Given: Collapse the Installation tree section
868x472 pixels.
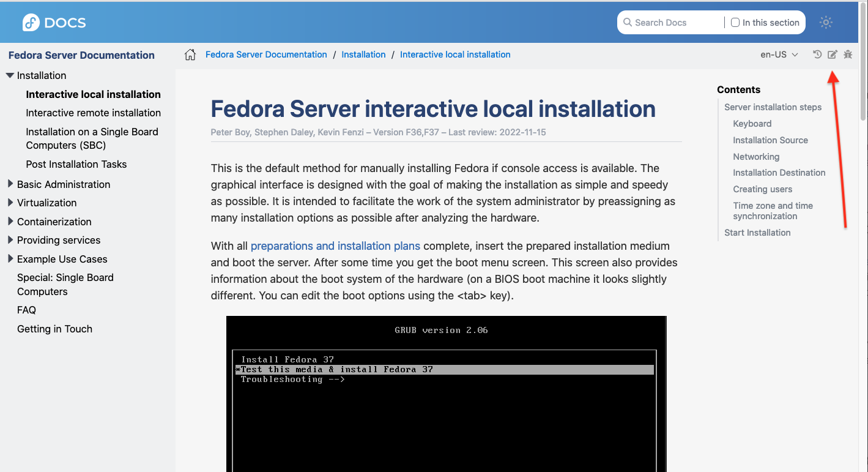Looking at the screenshot, I should coord(10,75).
